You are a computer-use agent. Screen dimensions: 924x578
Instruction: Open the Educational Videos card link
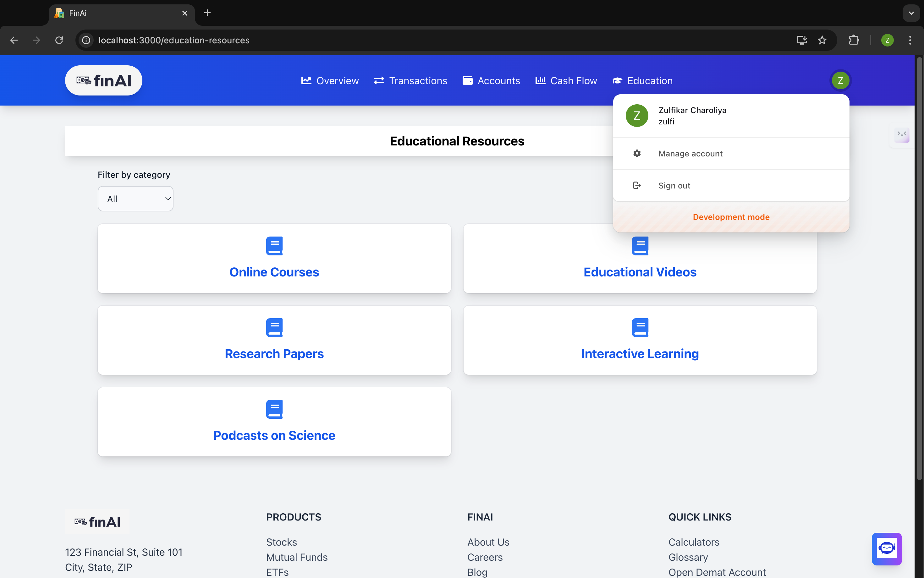coord(640,272)
